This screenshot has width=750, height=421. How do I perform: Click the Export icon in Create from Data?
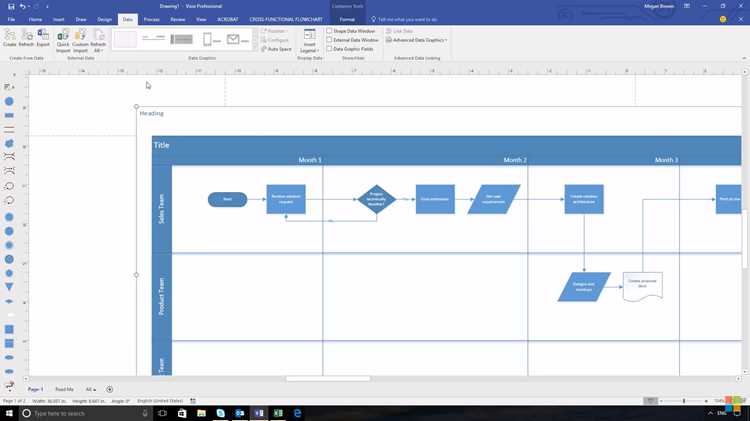pos(43,38)
